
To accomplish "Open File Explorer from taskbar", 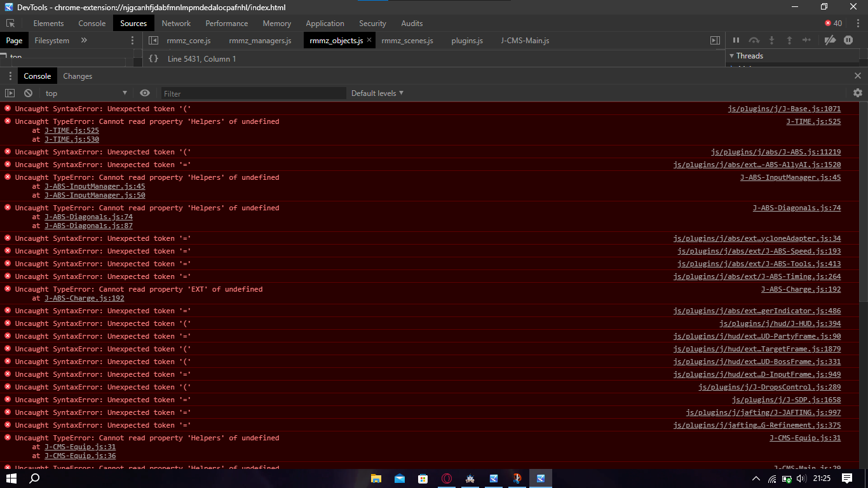I will pyautogui.click(x=376, y=478).
